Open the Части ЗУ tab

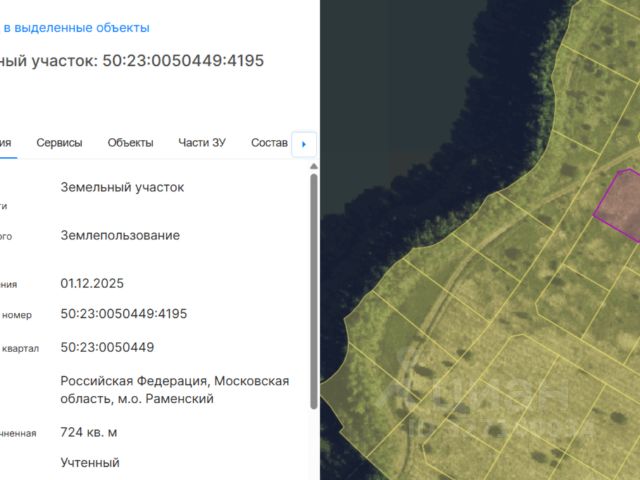click(x=202, y=143)
